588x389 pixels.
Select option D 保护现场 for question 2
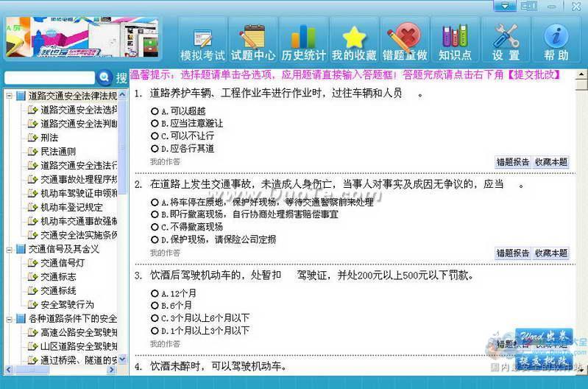155,239
